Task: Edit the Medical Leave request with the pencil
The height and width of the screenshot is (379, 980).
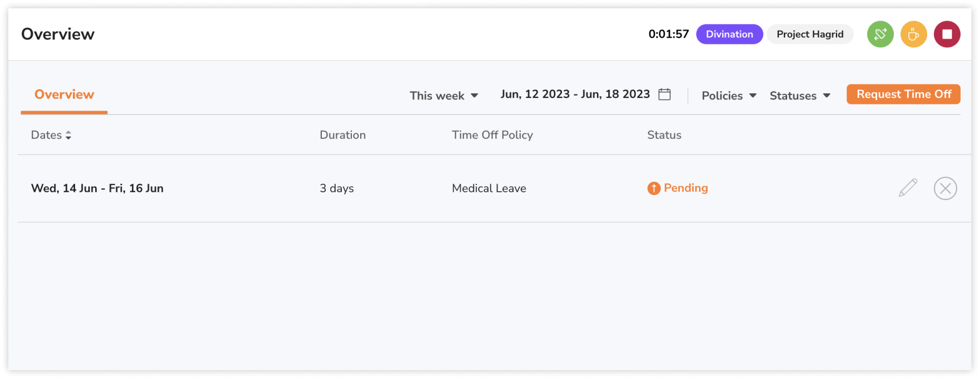Action: [907, 188]
